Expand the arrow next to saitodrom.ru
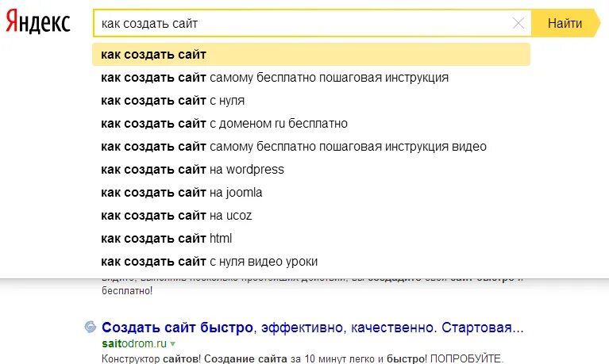 173,344
